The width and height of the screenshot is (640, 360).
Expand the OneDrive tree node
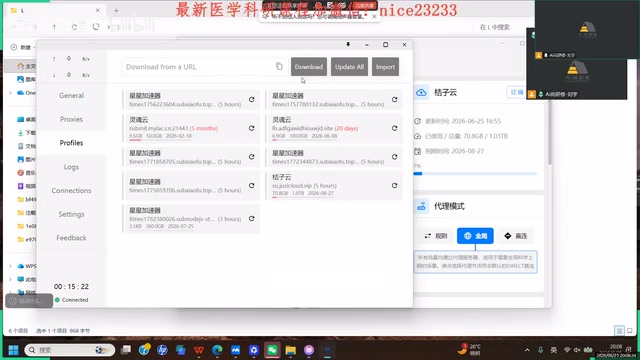[x=10, y=93]
